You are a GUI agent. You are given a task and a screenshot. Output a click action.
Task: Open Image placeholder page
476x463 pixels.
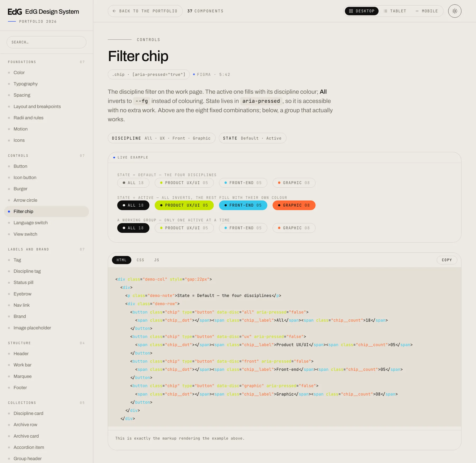pyautogui.click(x=47, y=328)
